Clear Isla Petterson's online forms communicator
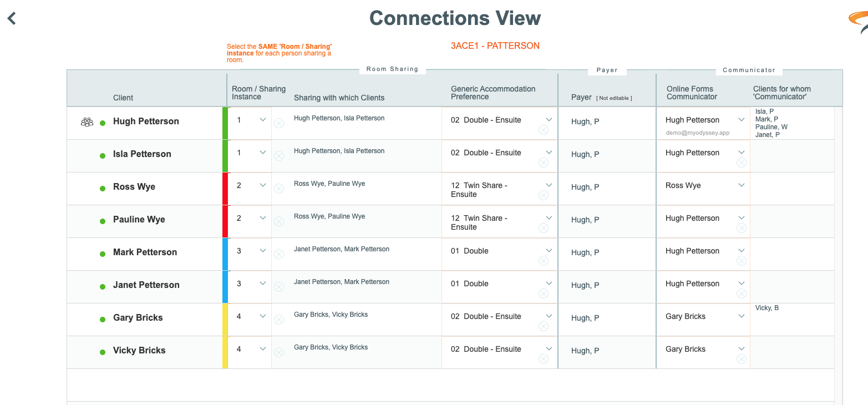The height and width of the screenshot is (405, 868). (742, 163)
